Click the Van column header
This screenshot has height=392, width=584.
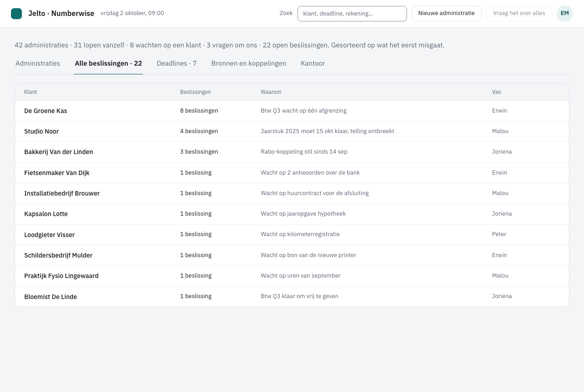[x=496, y=92]
